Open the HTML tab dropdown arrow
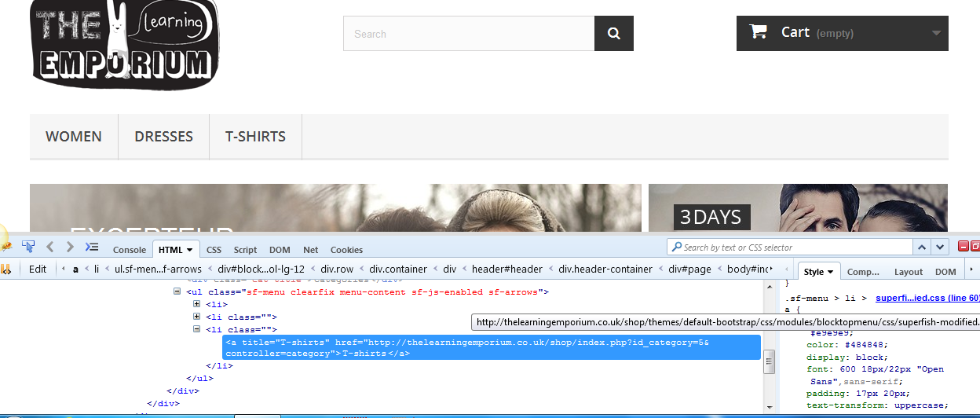The height and width of the screenshot is (418, 980). click(x=189, y=250)
